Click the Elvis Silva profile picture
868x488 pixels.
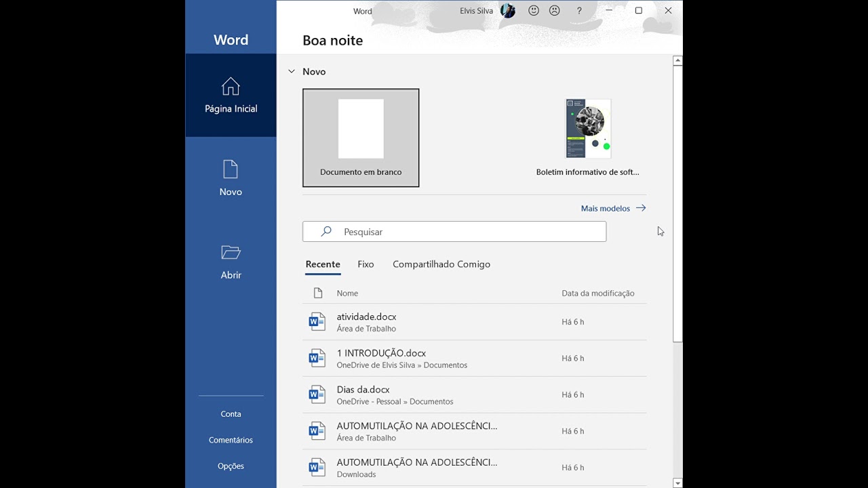[508, 11]
